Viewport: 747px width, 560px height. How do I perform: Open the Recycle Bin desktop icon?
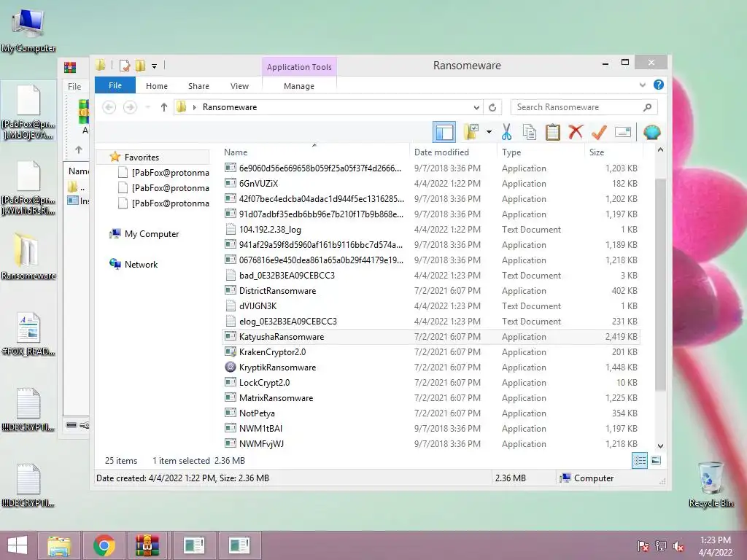711,484
